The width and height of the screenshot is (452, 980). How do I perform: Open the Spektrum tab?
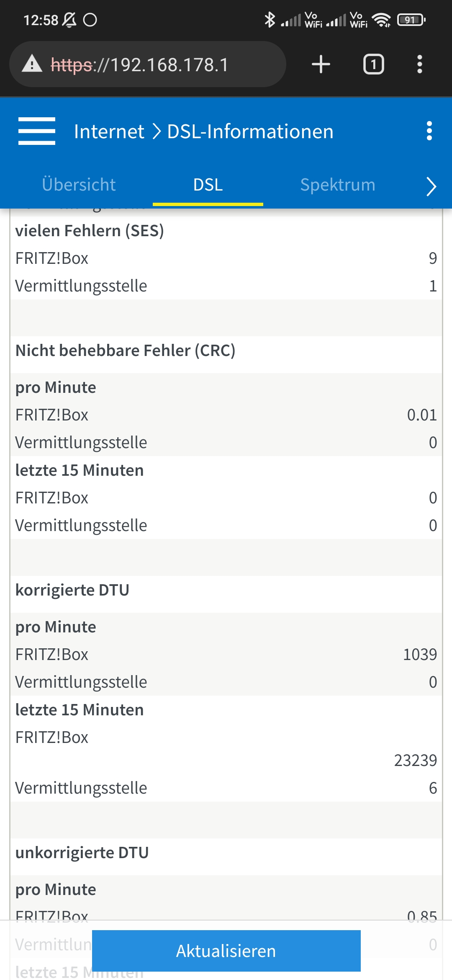pos(338,185)
